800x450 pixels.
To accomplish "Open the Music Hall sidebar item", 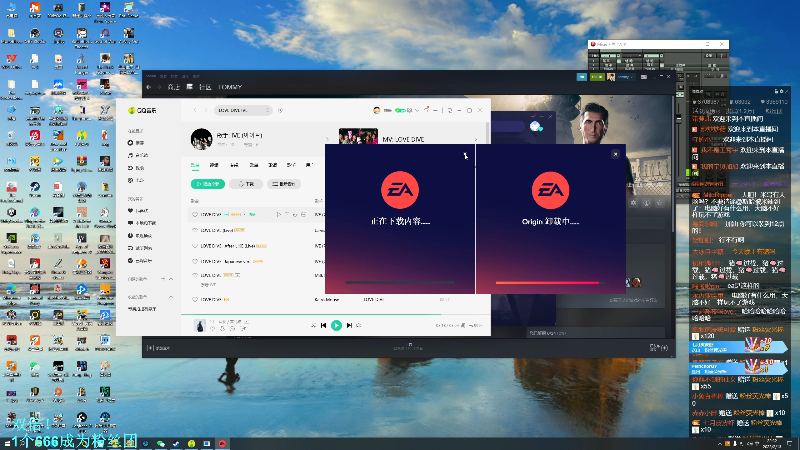I will click(138, 155).
